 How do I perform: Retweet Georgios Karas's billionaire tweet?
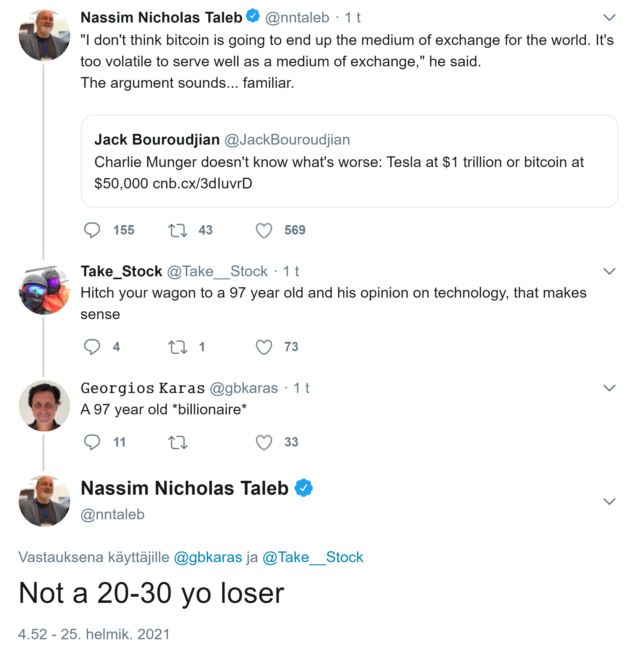(178, 442)
